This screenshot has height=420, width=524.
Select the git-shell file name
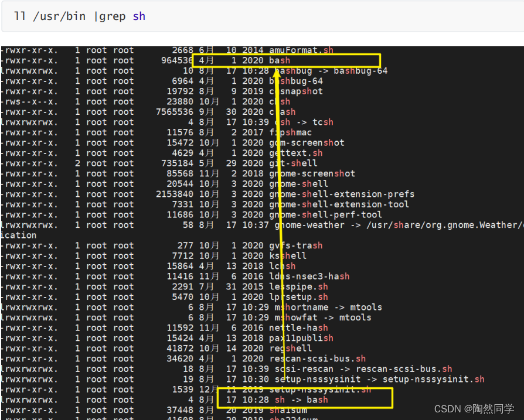coord(293,163)
